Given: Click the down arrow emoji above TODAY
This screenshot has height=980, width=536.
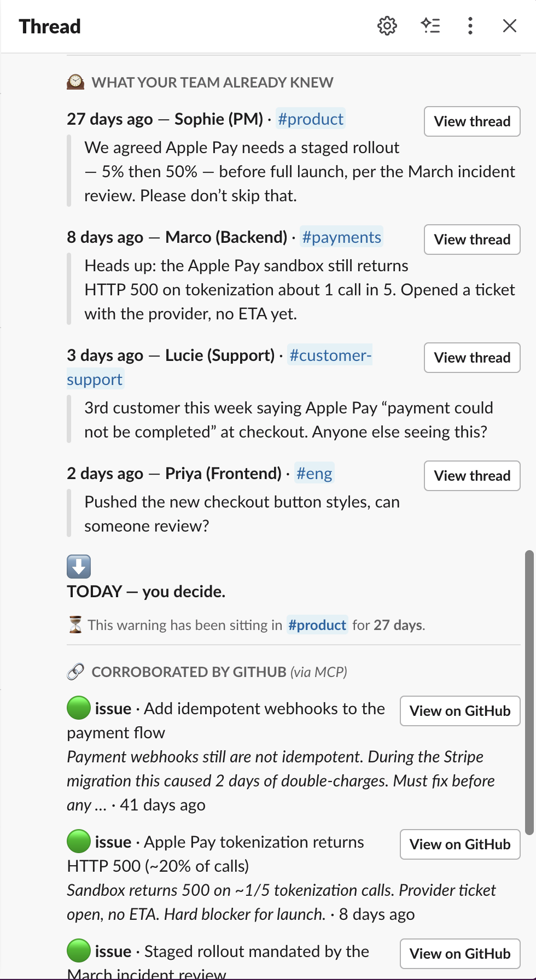Looking at the screenshot, I should [x=79, y=567].
